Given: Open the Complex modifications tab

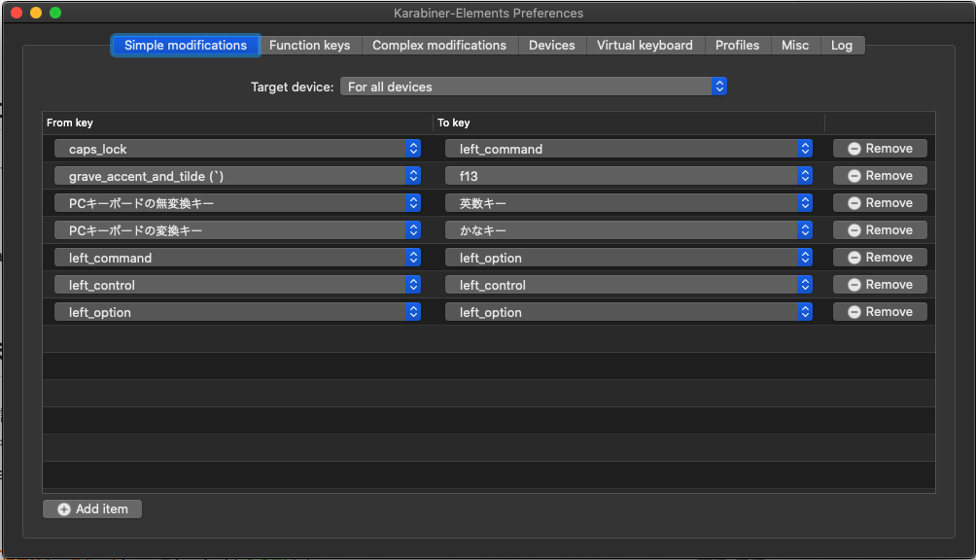Looking at the screenshot, I should (438, 46).
